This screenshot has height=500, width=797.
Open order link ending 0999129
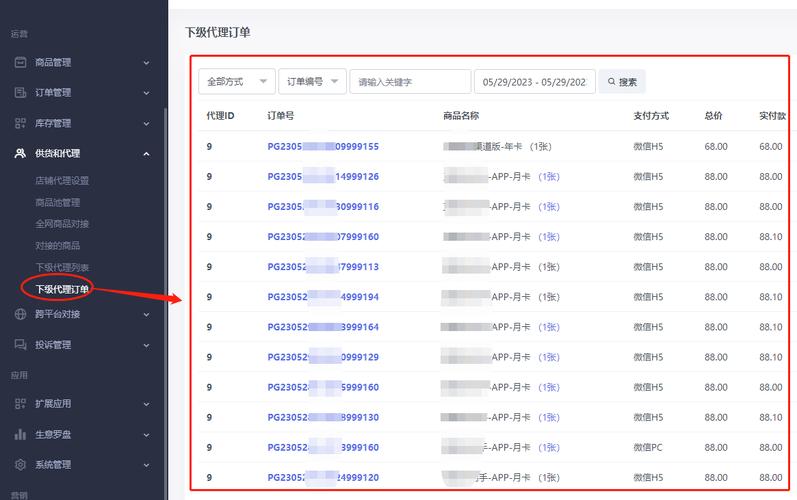coord(323,357)
